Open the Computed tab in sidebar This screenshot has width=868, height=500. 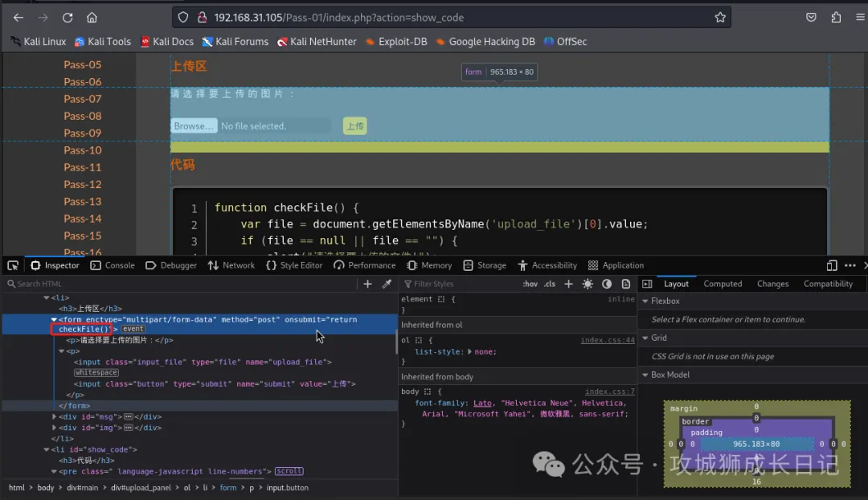723,284
